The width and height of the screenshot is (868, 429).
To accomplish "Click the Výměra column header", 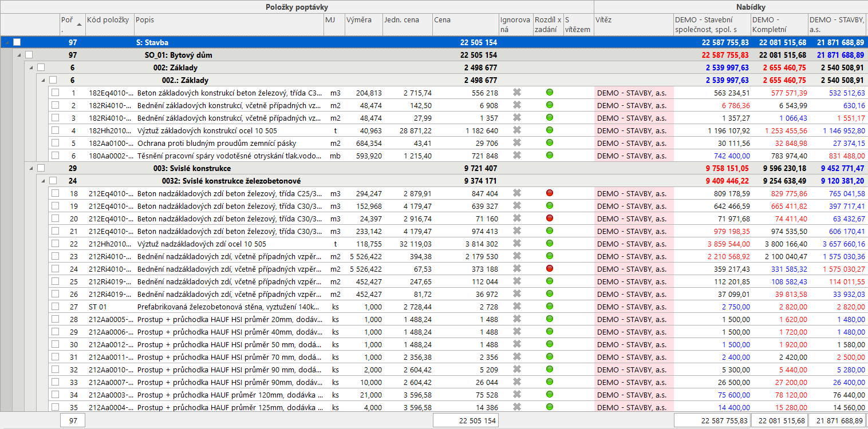I will [364, 24].
